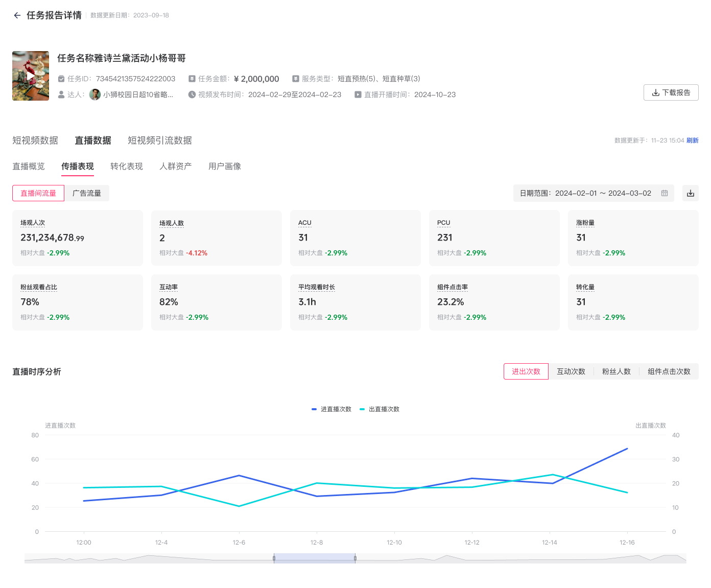
Task: Click the 任务金额 yen icon
Action: tap(192, 79)
